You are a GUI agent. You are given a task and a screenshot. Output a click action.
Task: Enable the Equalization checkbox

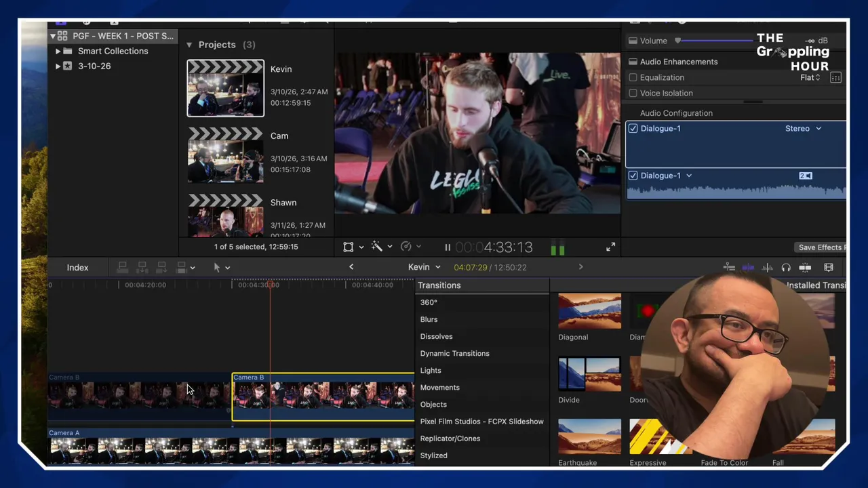(633, 78)
